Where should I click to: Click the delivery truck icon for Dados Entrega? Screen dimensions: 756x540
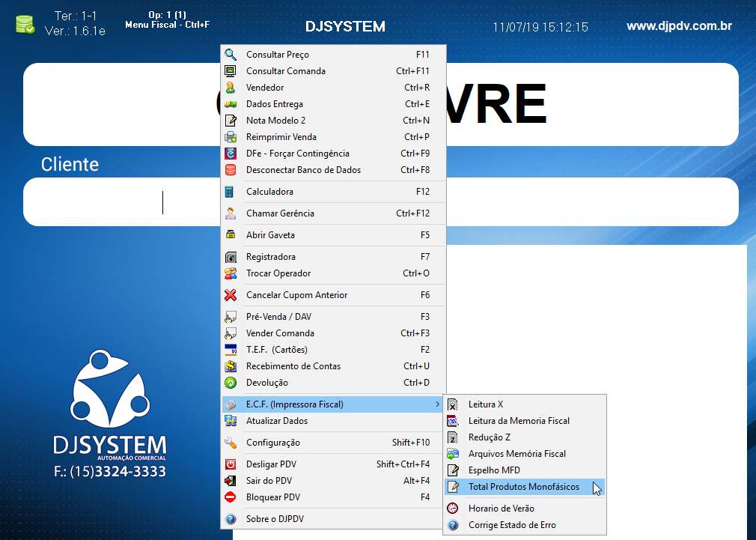point(231,104)
